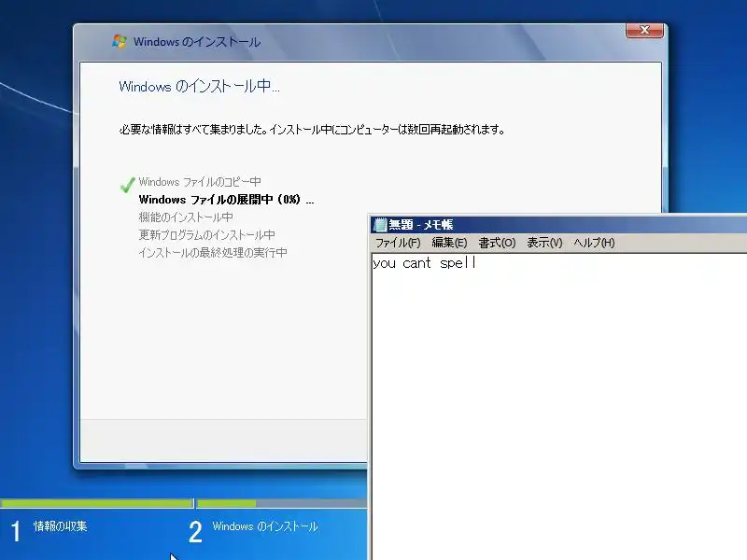Click the green checkmark beside Windows ファイルのコピー中

coord(127,184)
